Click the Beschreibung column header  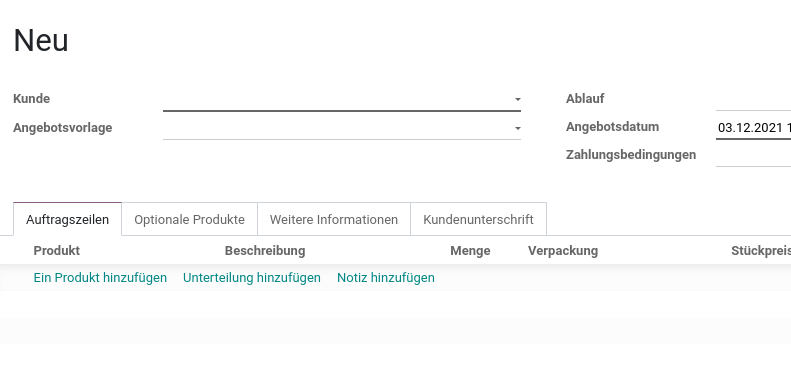tap(265, 250)
